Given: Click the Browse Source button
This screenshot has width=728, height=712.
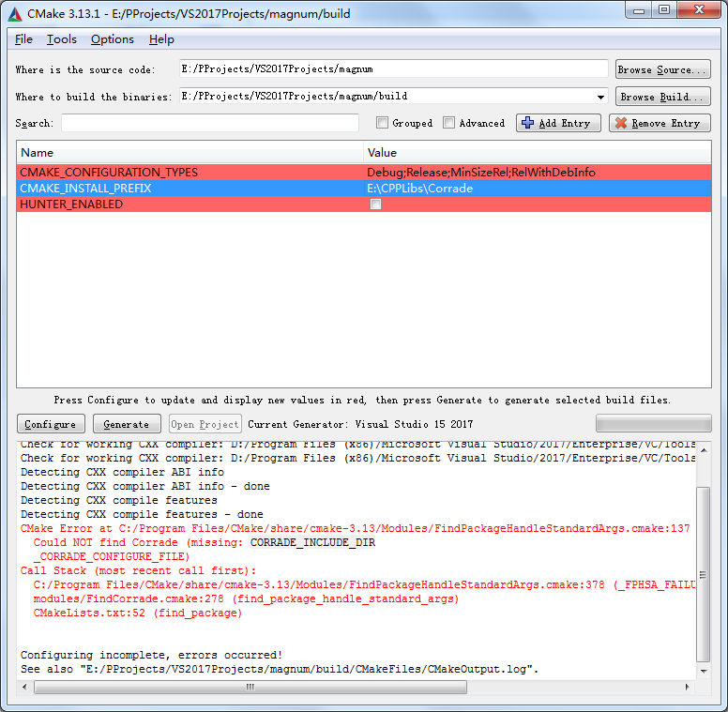Looking at the screenshot, I should click(x=662, y=69).
